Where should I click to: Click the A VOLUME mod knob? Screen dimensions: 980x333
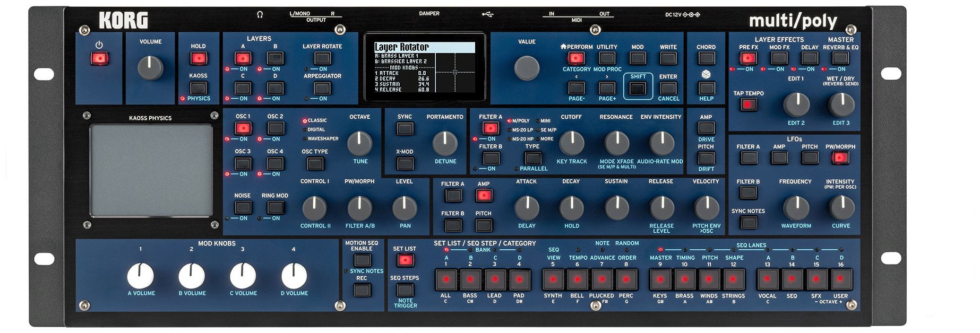(x=141, y=276)
